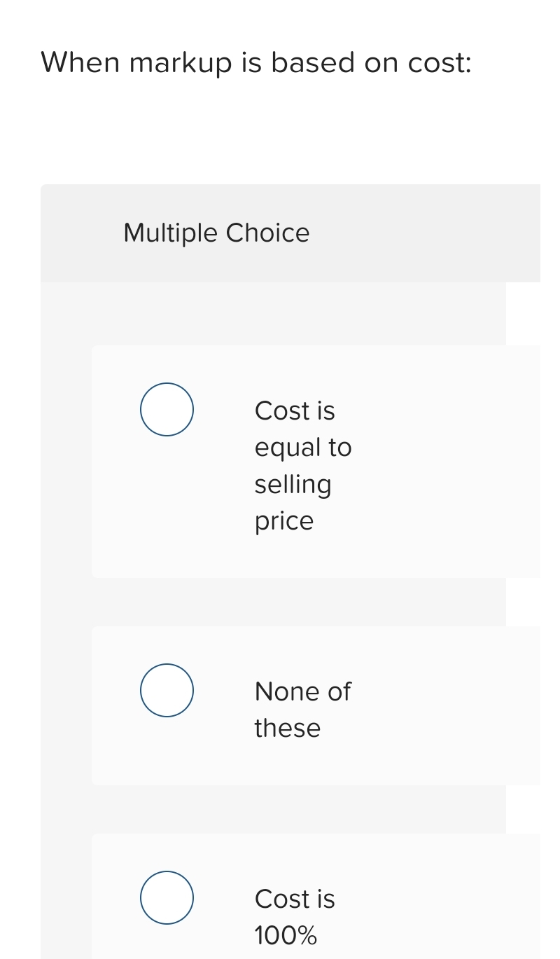The height and width of the screenshot is (959, 560).
Task: Click the phrase equal to in the first option
Action: (302, 448)
